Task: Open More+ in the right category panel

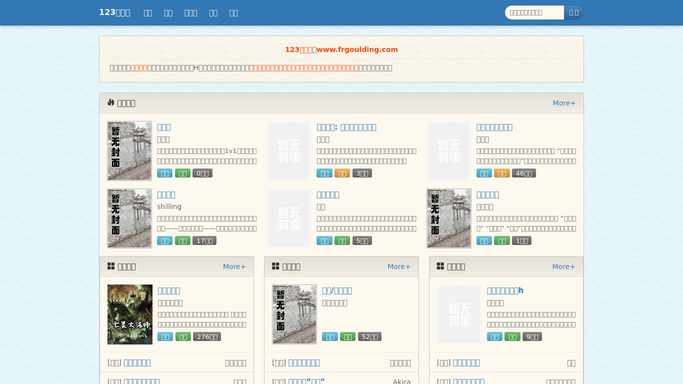Action: pos(563,266)
